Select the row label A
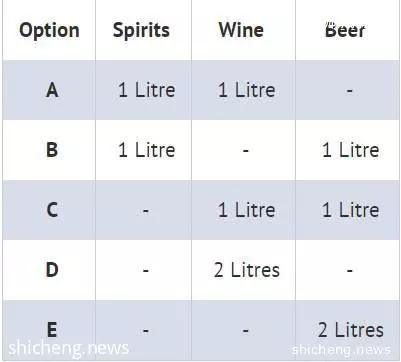This screenshot has width=401, height=362. click(52, 90)
